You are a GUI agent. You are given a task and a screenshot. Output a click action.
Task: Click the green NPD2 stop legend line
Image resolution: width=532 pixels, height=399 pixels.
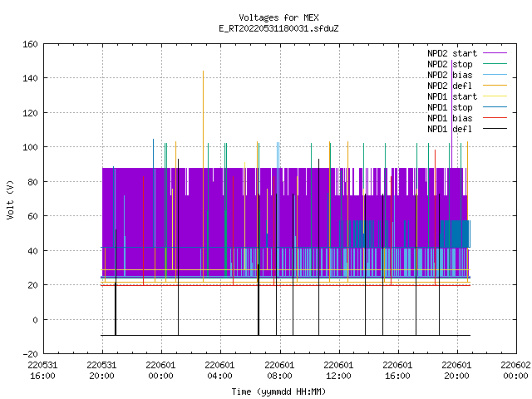click(x=495, y=63)
